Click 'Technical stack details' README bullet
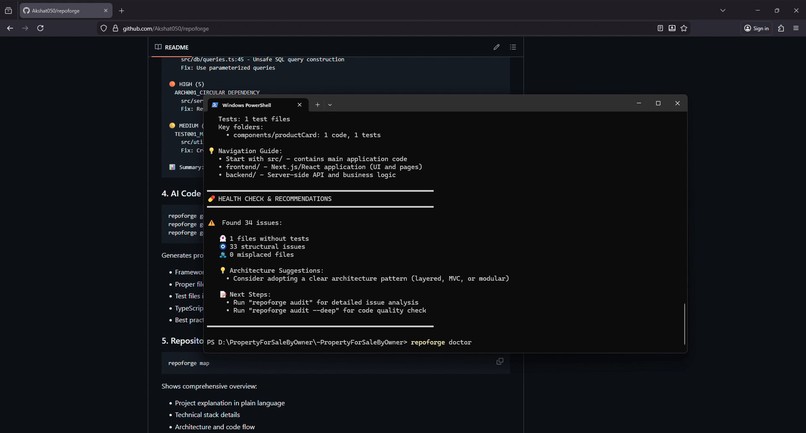The height and width of the screenshot is (433, 806). (207, 415)
